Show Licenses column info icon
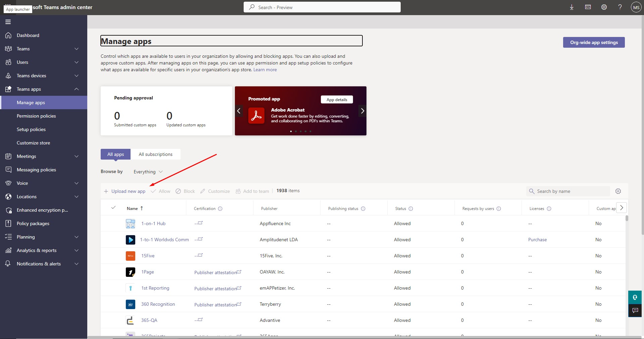644x339 pixels. [x=549, y=209]
